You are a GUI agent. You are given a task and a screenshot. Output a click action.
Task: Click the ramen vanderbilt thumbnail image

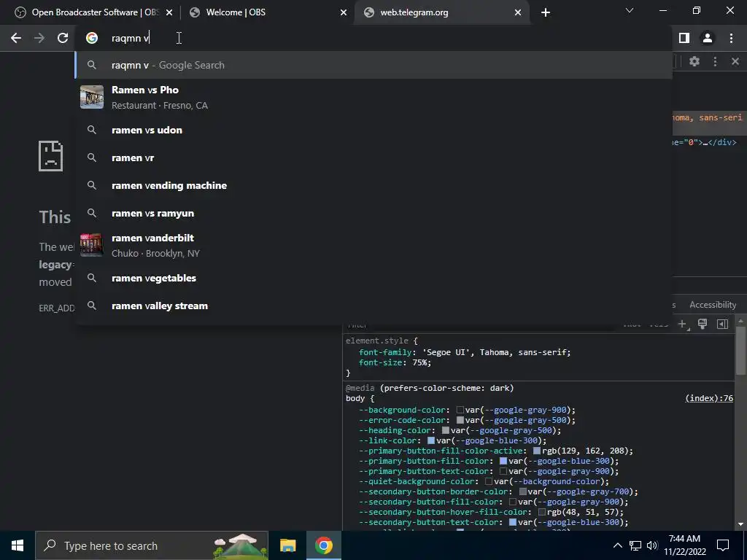pos(92,245)
